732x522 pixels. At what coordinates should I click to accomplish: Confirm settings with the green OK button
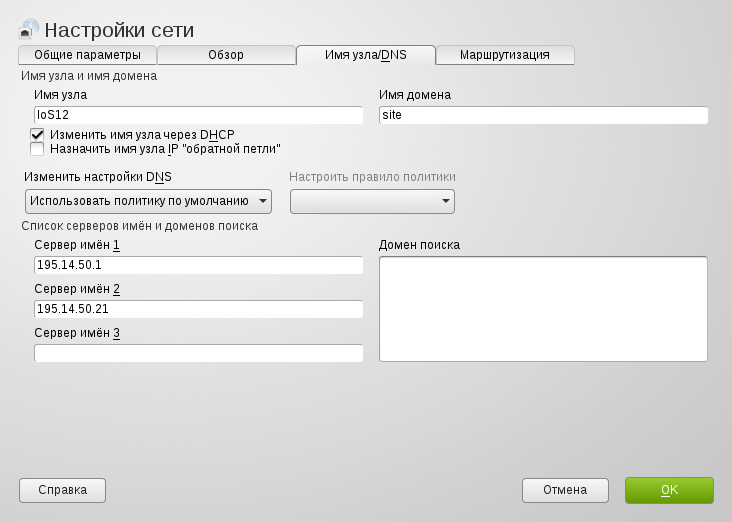pyautogui.click(x=669, y=490)
